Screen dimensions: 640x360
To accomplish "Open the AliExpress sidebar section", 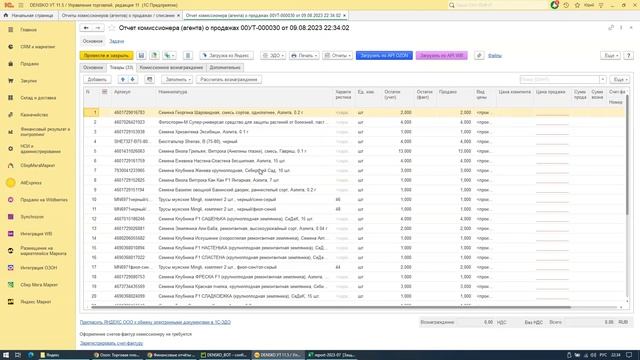I will 31,183.
